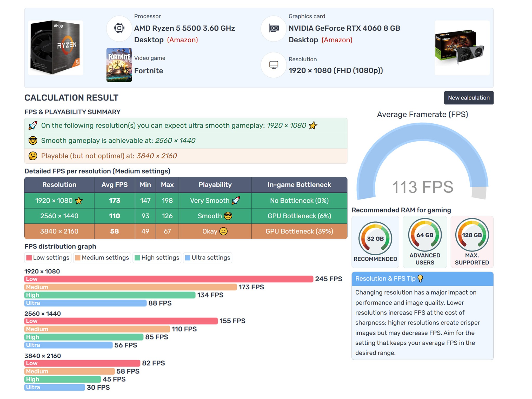
Task: Open the graphics card Amazon link
Action: click(337, 40)
